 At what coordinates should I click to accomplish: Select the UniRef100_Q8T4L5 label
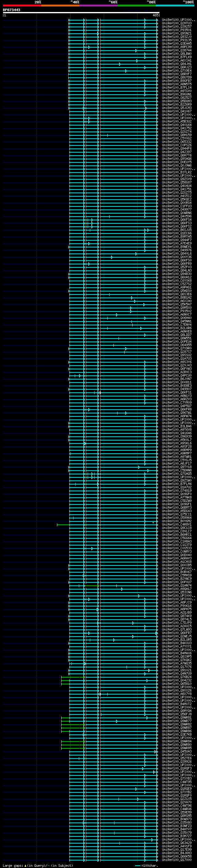click(177, 619)
